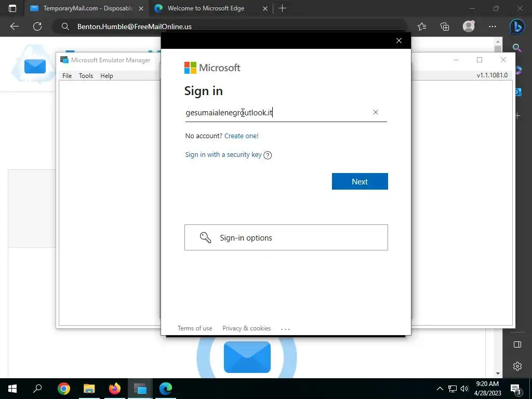
Task: Click the Next button
Action: click(x=360, y=181)
